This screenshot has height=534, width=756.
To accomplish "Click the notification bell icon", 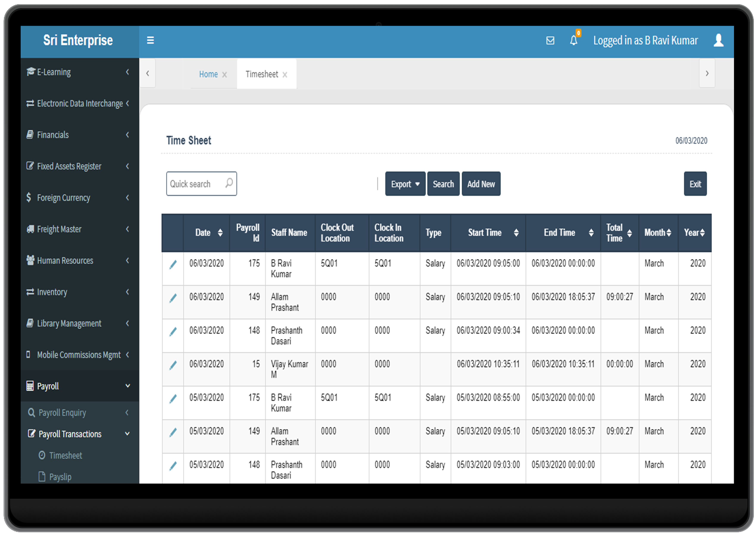I will [573, 40].
